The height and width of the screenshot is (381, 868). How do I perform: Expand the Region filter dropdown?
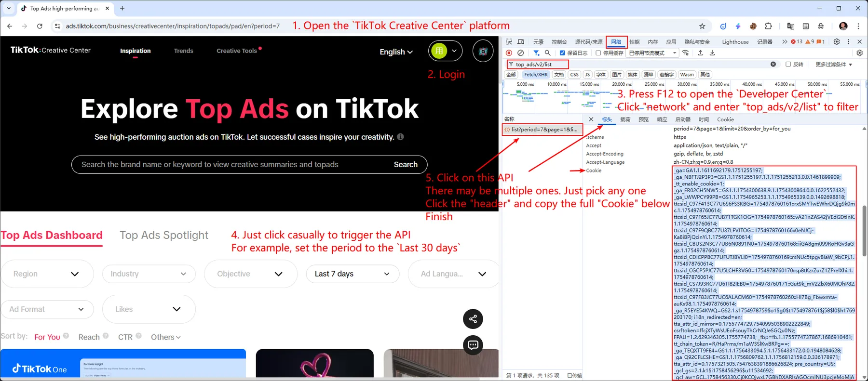click(47, 274)
